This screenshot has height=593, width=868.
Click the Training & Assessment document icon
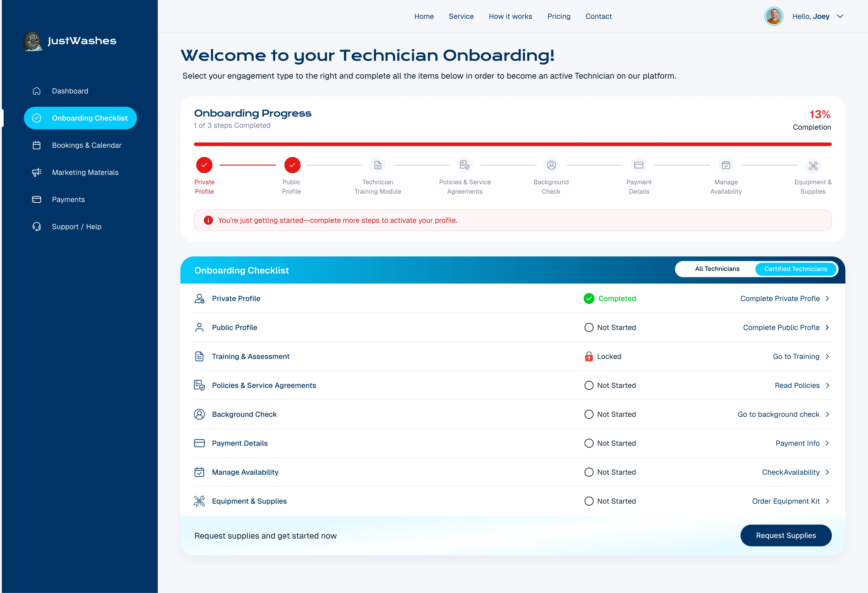click(x=199, y=357)
